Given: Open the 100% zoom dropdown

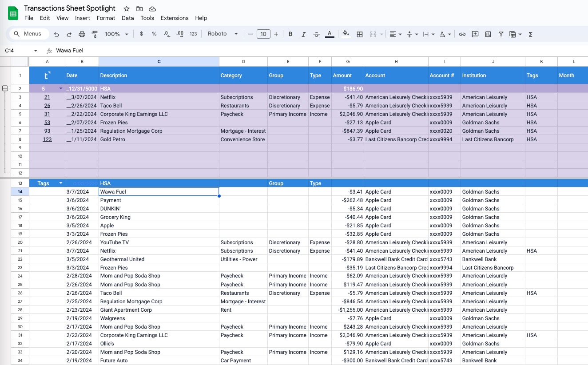Looking at the screenshot, I should [x=116, y=34].
